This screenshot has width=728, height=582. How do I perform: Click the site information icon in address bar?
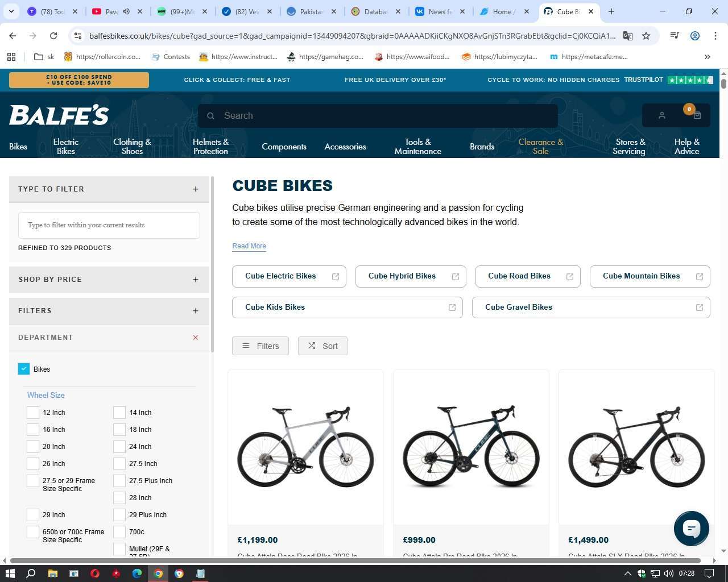point(78,36)
